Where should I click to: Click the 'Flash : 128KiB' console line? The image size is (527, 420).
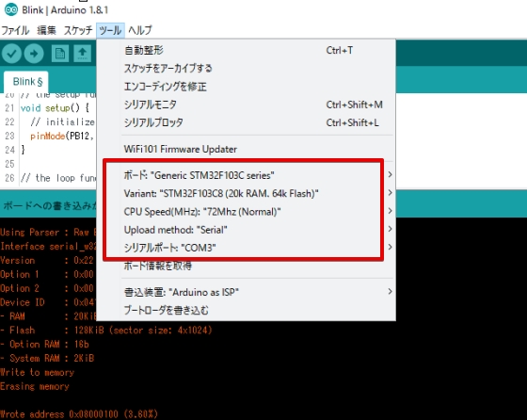(x=106, y=331)
